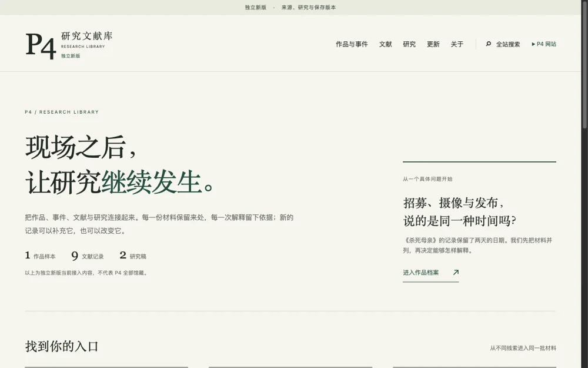
Task: Click the 把作品、事件、文献 intro paragraph
Action: point(159,224)
